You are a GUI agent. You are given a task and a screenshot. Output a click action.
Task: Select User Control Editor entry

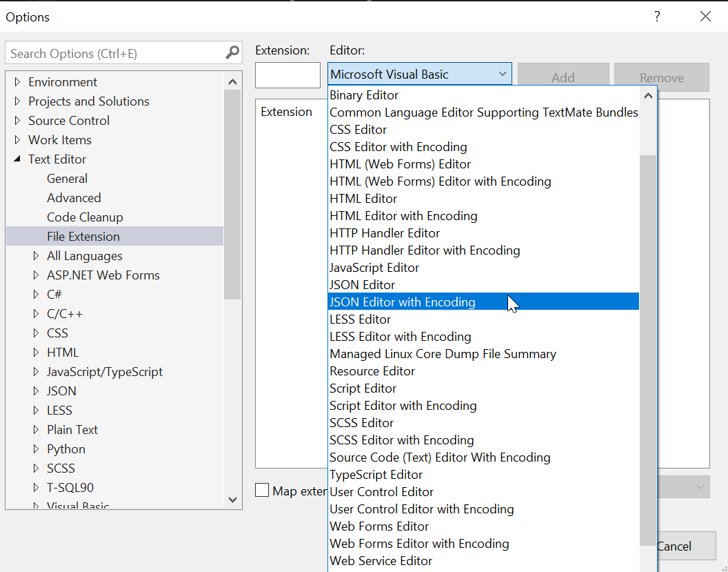point(483,491)
